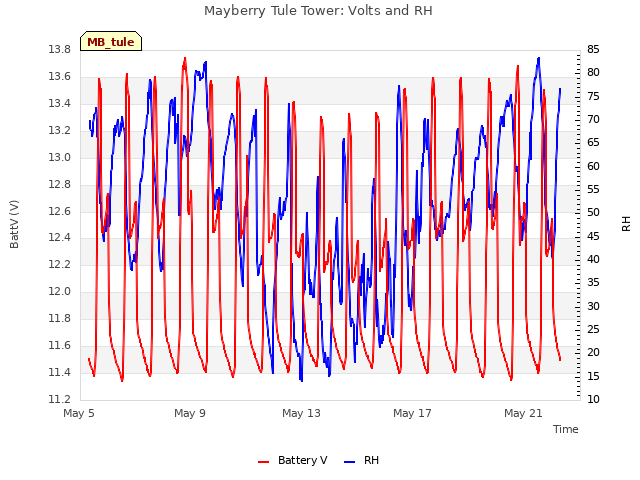Click the 12.2 left axis value
Image resolution: width=640 pixels, height=480 pixels.
click(59, 264)
